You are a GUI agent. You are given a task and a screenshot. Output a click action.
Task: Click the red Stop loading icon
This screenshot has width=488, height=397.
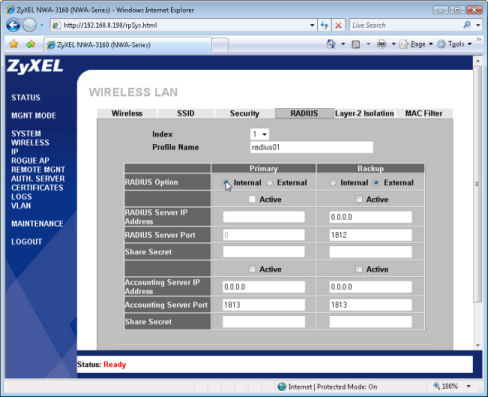(338, 25)
